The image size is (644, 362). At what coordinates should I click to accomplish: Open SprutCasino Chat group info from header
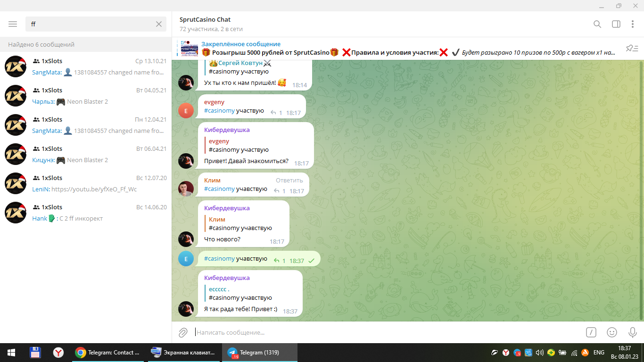click(211, 24)
